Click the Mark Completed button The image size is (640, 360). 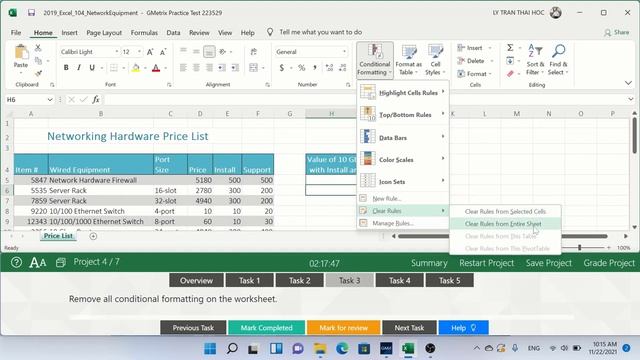[267, 328]
